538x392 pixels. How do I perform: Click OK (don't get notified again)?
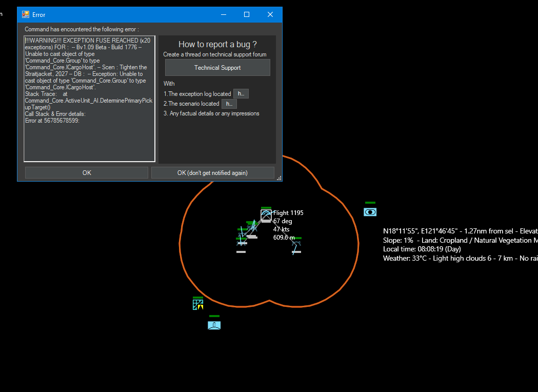(x=212, y=173)
